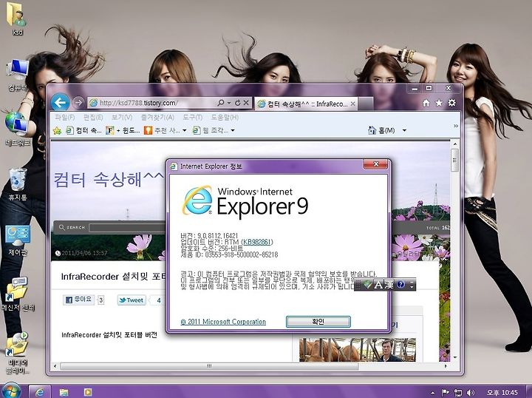This screenshot has height=398, width=532.
Task: Click the Tweet button
Action: click(x=132, y=300)
